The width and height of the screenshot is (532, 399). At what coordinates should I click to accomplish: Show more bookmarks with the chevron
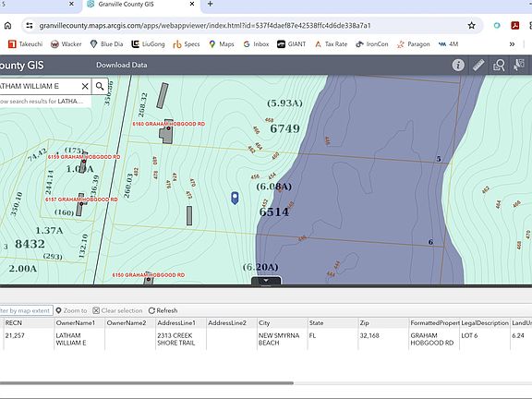click(x=512, y=44)
